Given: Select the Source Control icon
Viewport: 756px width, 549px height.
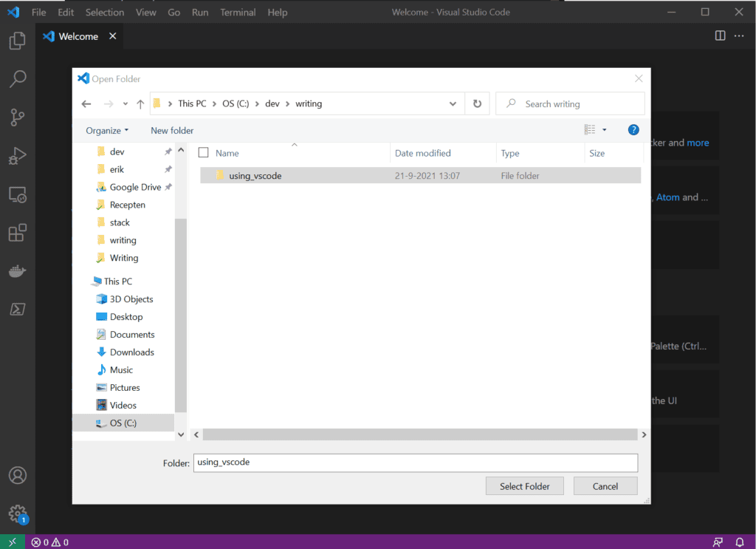Looking at the screenshot, I should [x=16, y=117].
